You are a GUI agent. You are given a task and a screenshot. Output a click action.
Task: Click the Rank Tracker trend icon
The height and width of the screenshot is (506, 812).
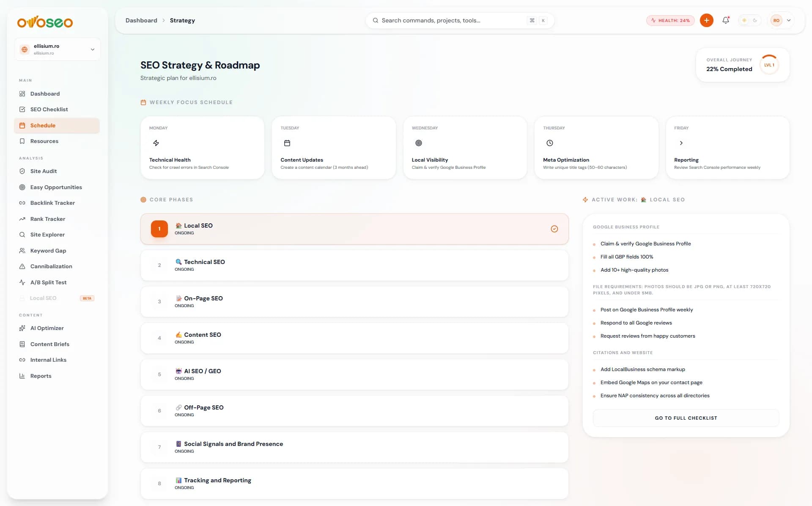[x=22, y=219]
